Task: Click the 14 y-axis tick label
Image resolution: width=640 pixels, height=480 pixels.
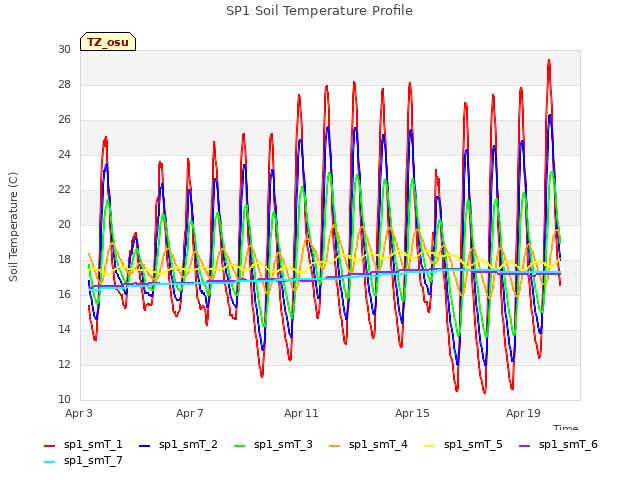Action: (64, 330)
